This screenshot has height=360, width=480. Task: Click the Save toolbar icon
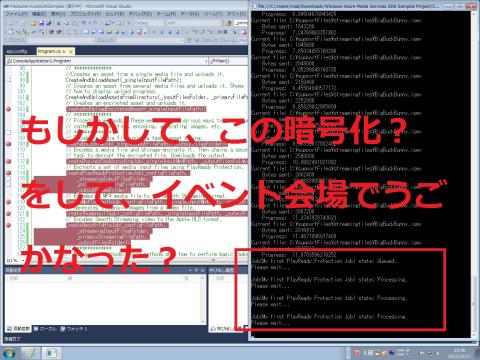tap(41, 23)
